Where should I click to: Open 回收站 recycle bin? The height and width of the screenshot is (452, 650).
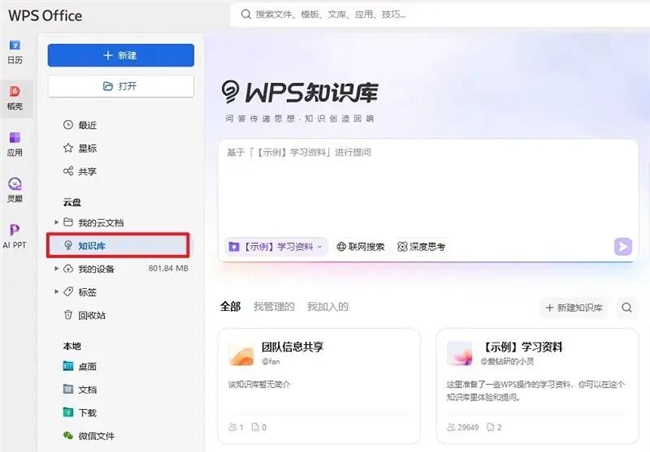tap(94, 314)
